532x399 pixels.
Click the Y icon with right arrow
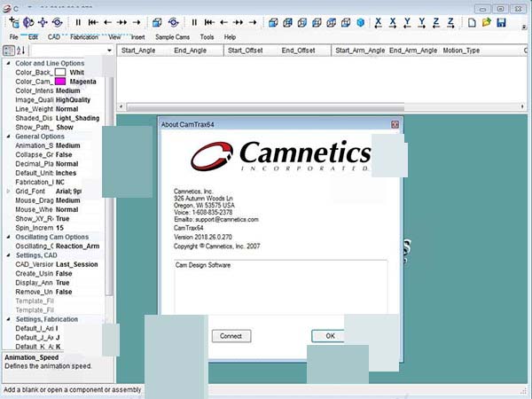tap(422, 23)
